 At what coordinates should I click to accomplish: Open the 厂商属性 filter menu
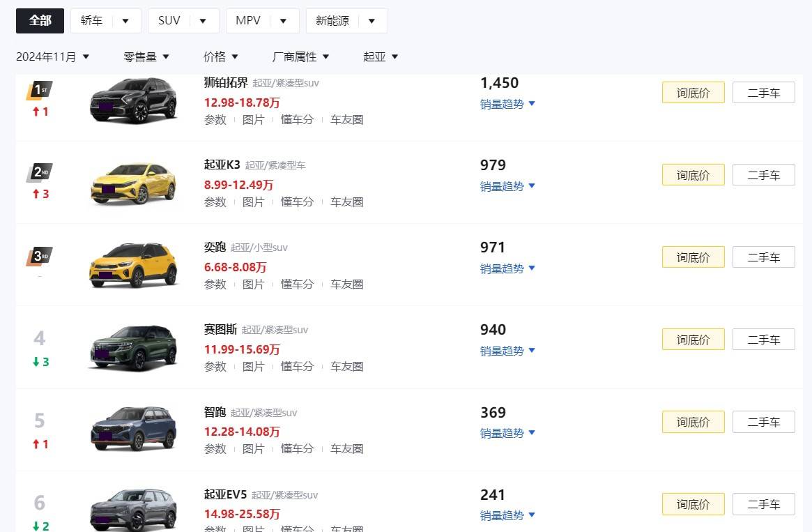[x=300, y=57]
